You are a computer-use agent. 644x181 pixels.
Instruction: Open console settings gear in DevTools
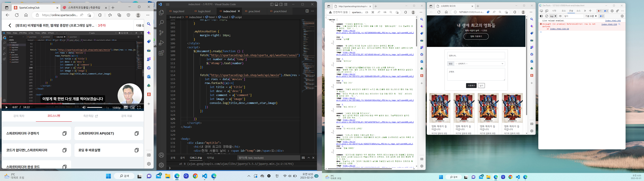622,16
